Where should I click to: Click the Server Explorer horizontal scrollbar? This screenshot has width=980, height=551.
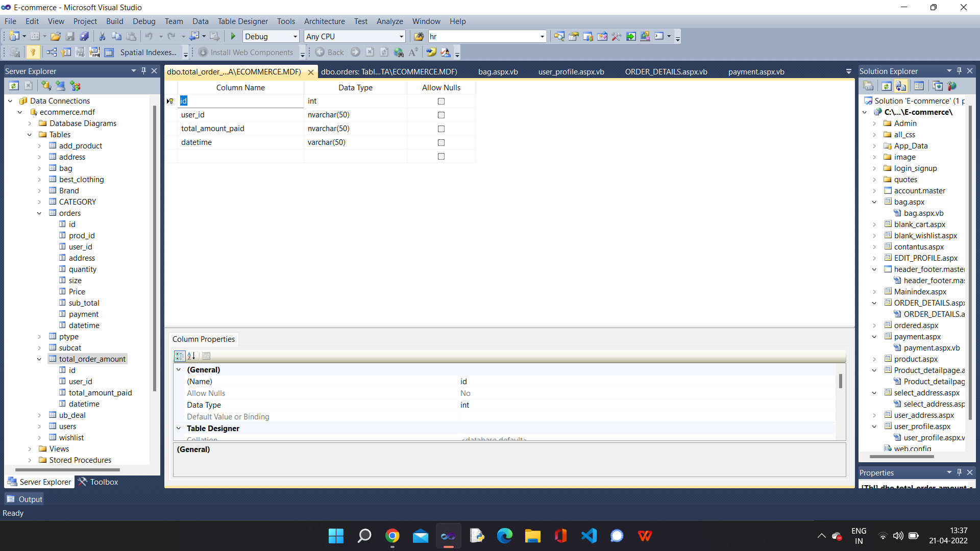(67, 469)
